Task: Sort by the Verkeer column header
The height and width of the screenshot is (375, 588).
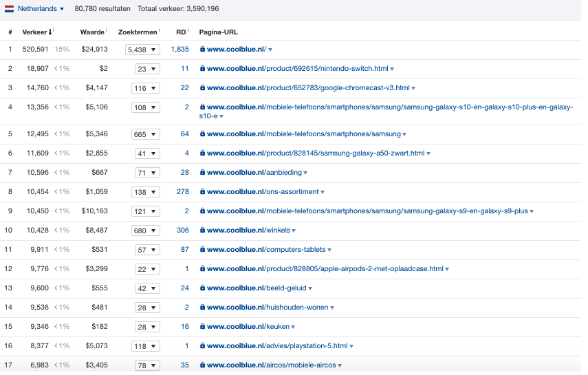Action: pos(34,32)
